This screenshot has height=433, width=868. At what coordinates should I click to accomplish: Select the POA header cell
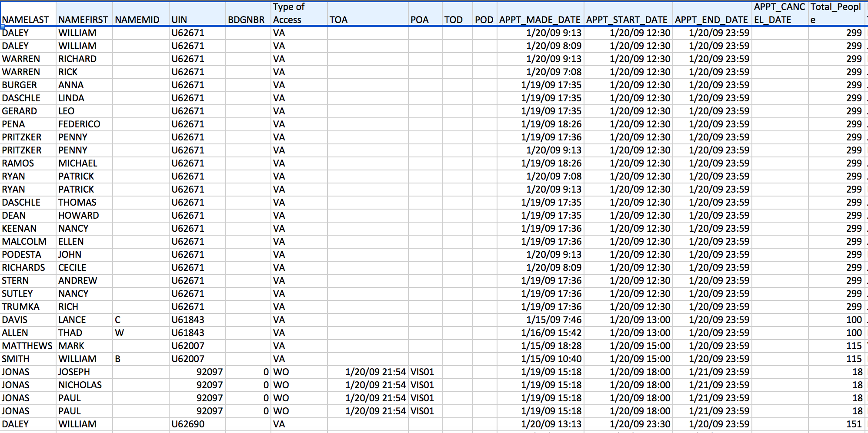(x=425, y=13)
